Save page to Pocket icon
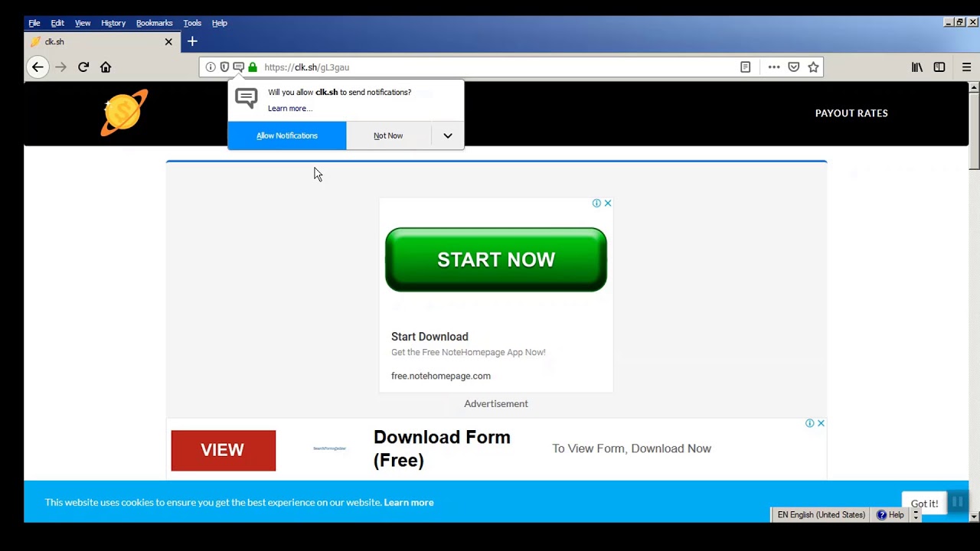The width and height of the screenshot is (980, 551). pos(794,67)
